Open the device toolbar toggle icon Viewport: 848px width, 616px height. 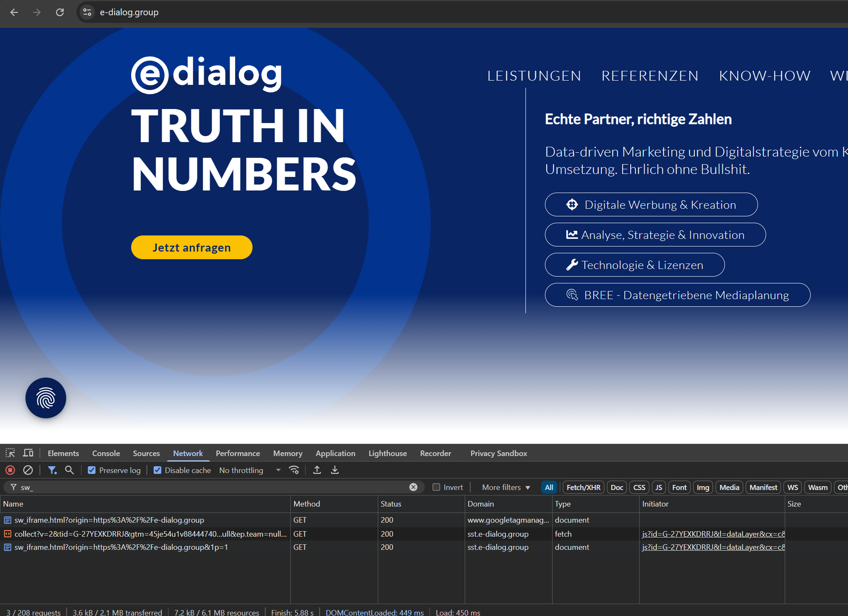click(28, 453)
